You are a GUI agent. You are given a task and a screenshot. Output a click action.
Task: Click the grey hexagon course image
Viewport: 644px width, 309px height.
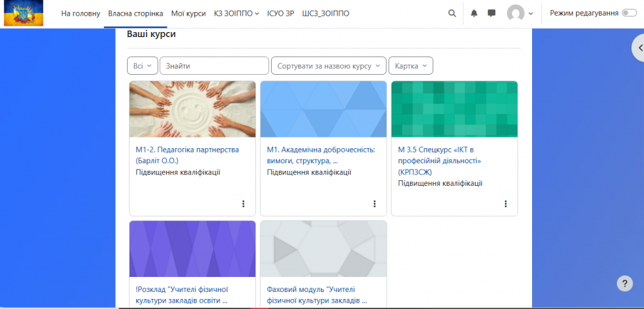pos(323,249)
